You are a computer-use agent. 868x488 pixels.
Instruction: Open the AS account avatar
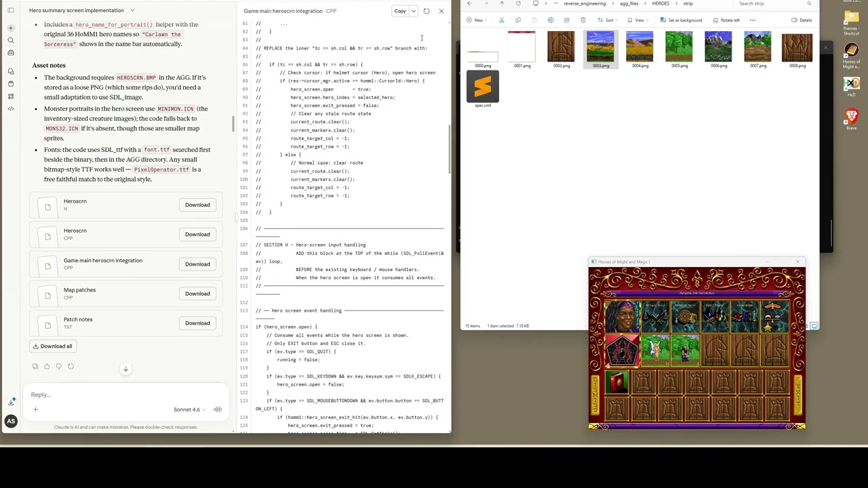11,422
